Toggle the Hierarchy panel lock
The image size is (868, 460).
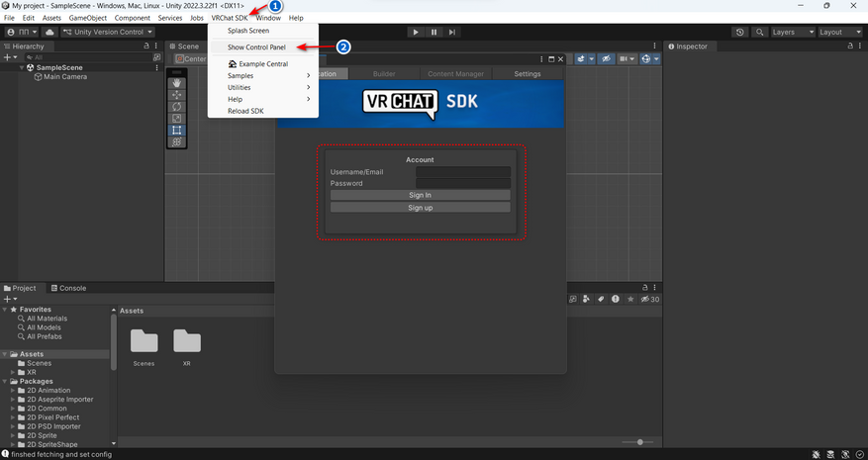pyautogui.click(x=147, y=46)
